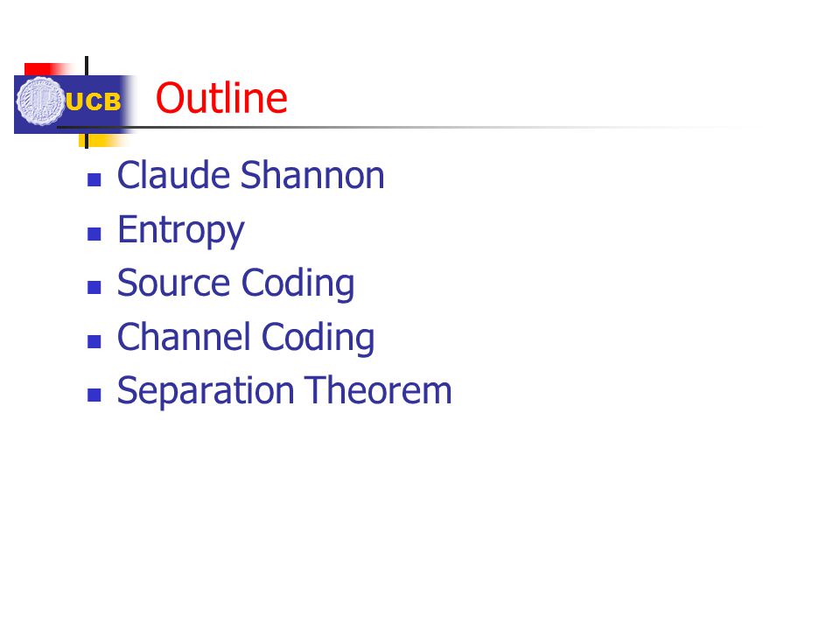Click the 'Entropy' bullet text

pyautogui.click(x=180, y=230)
